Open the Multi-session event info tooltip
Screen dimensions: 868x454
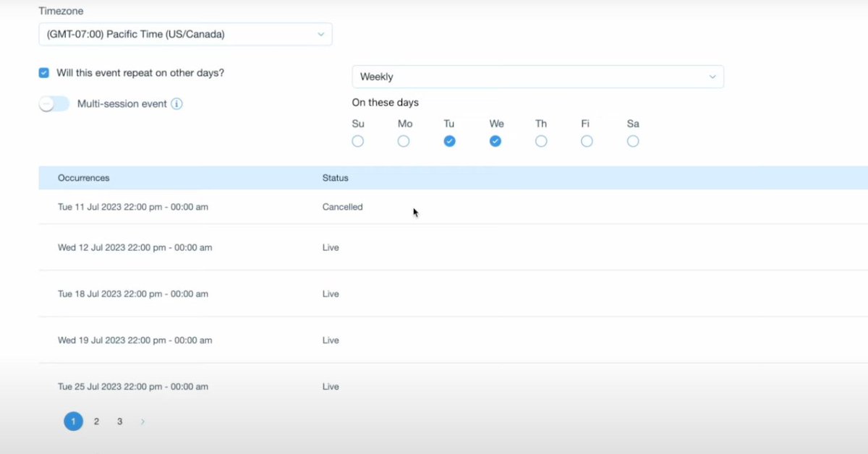coord(176,103)
